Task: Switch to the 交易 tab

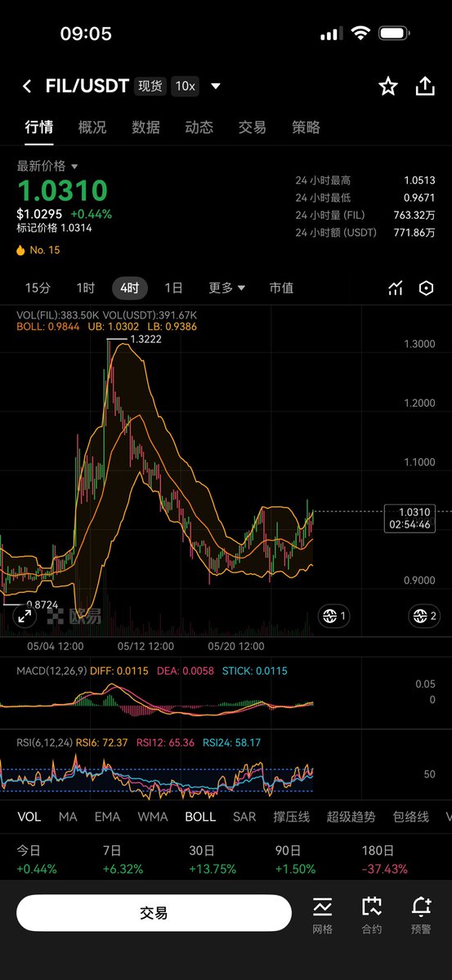Action: [253, 127]
